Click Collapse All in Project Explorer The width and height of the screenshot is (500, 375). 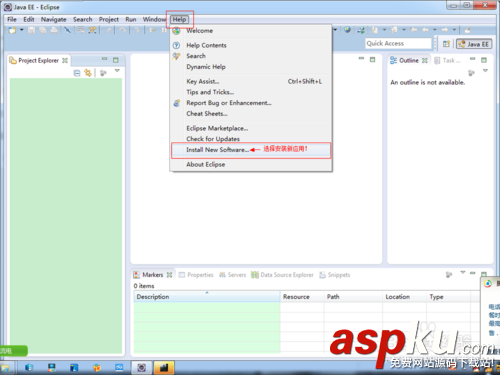pyautogui.click(x=77, y=73)
